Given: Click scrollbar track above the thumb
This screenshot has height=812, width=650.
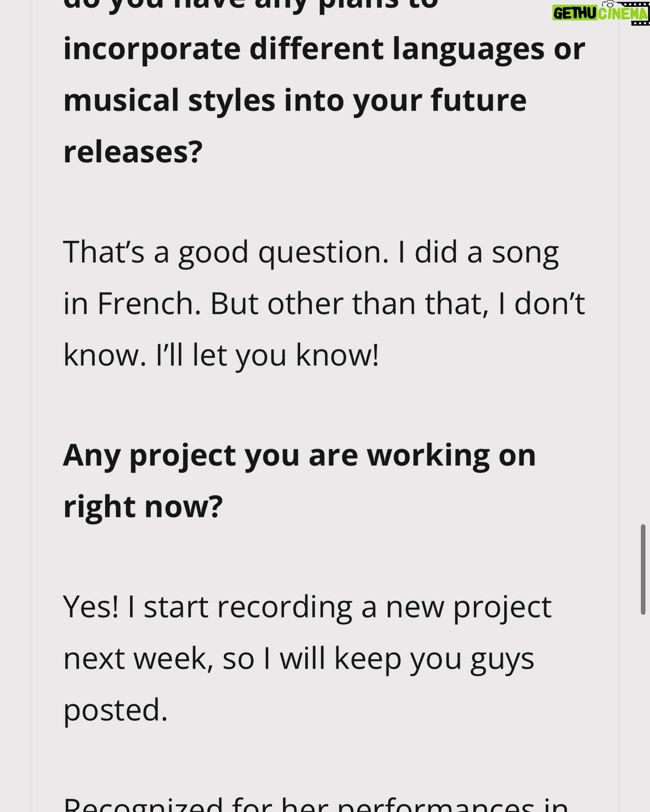Looking at the screenshot, I should tap(643, 262).
